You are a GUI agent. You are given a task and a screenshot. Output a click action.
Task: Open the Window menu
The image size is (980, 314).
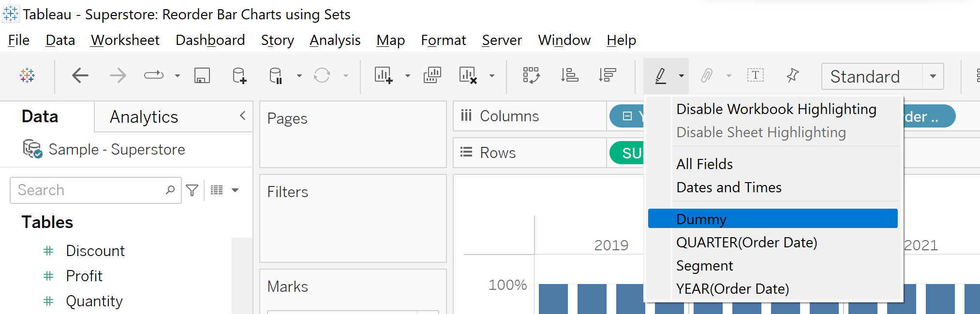click(x=564, y=40)
